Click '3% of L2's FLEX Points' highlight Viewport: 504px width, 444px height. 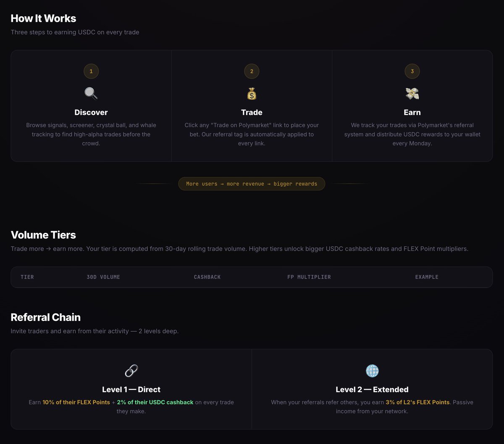(x=417, y=402)
